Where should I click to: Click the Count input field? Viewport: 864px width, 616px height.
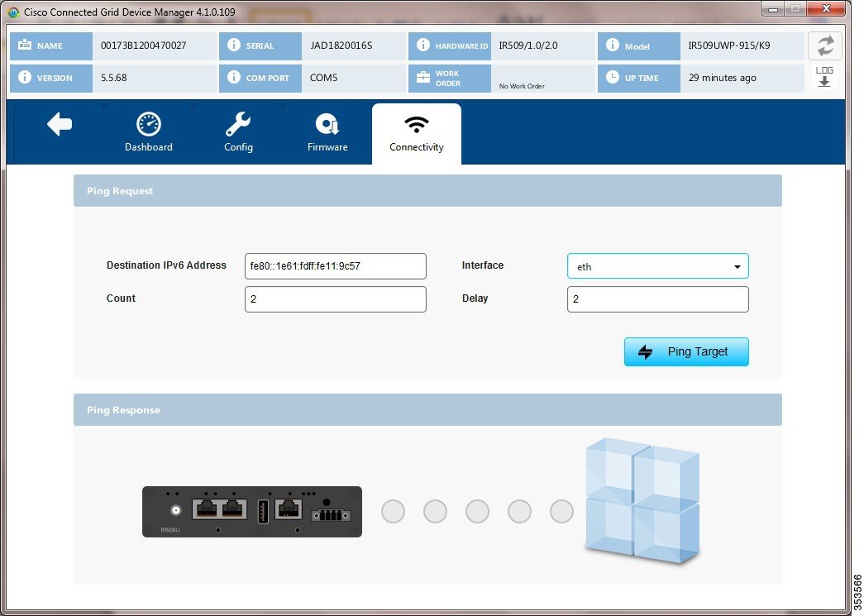tap(336, 299)
